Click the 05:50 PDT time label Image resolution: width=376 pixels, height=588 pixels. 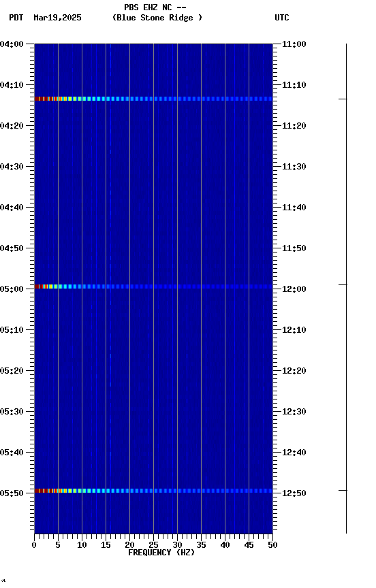tap(12, 493)
